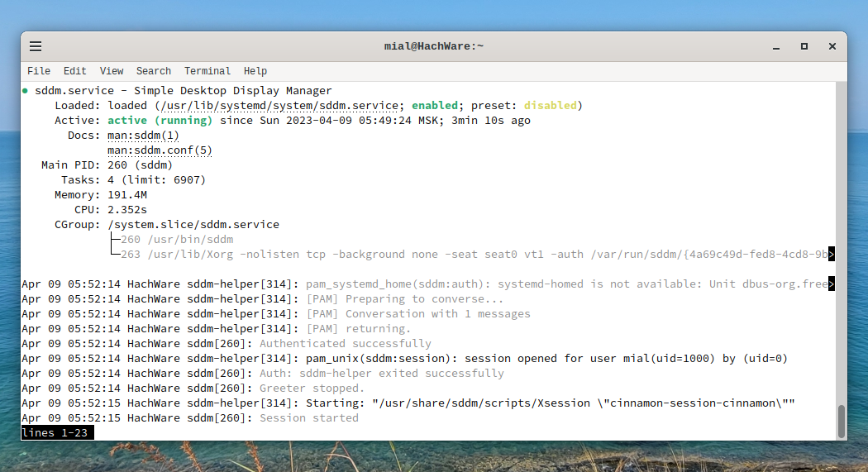The height and width of the screenshot is (472, 868).
Task: Open the terminal hamburger menu
Action: coord(36,46)
